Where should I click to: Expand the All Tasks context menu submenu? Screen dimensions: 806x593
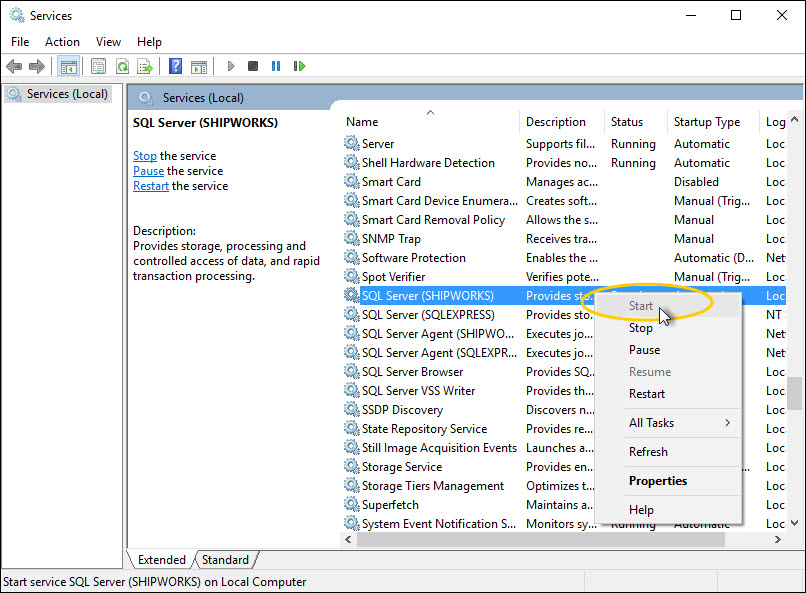coord(657,423)
